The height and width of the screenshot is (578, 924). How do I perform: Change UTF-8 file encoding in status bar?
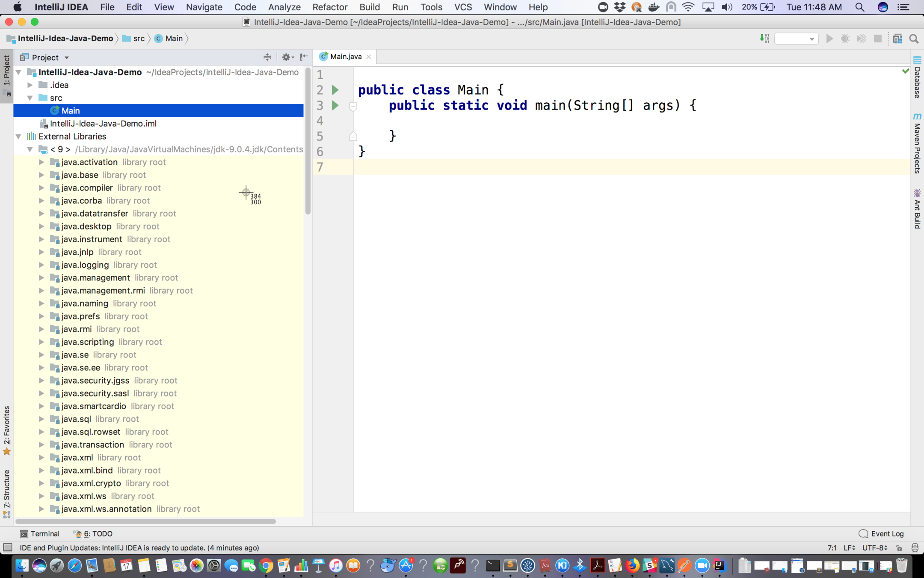pos(875,548)
